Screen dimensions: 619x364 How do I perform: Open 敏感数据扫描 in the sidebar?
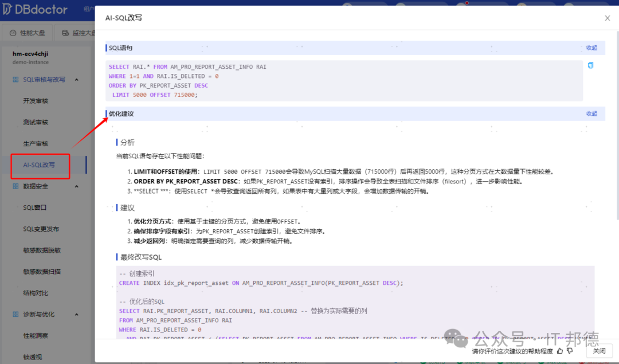(x=42, y=272)
